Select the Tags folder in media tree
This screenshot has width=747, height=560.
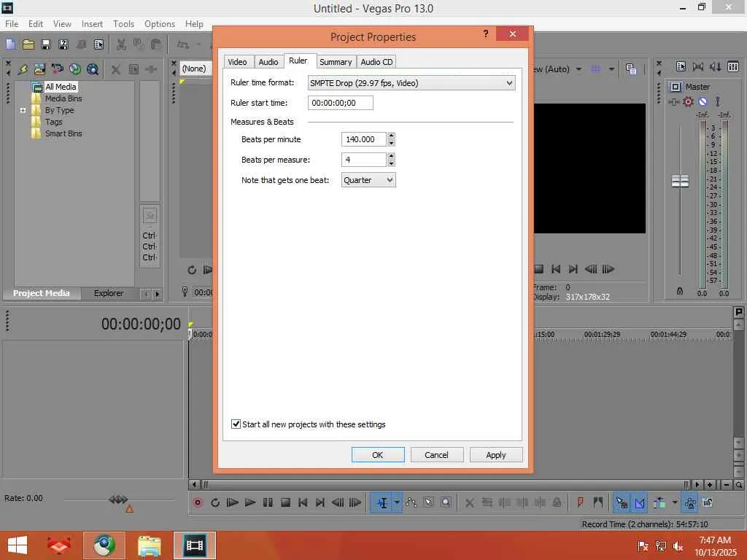53,122
